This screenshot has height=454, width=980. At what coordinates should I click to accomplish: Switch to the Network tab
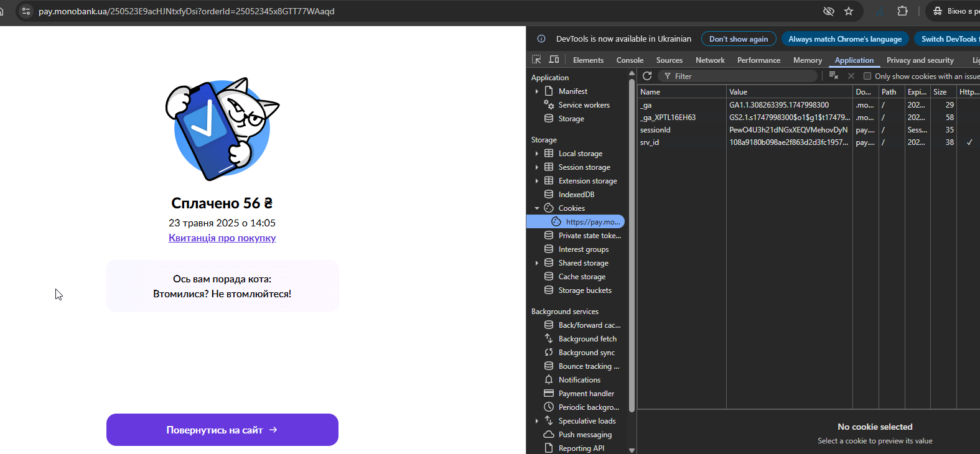coord(710,60)
